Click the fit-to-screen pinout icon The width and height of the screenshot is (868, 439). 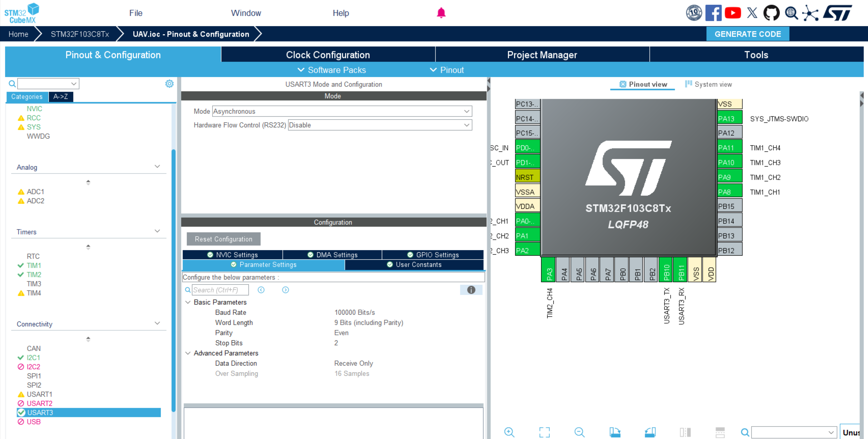pyautogui.click(x=544, y=432)
